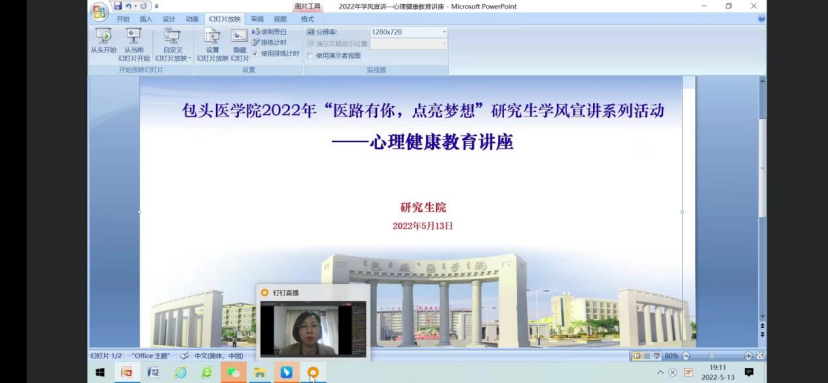
Task: Save with the quick access floppy icon
Action: 118,6
